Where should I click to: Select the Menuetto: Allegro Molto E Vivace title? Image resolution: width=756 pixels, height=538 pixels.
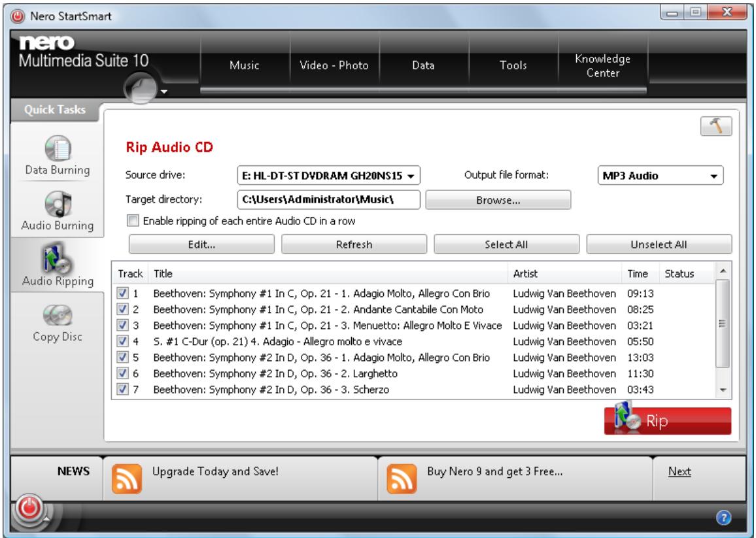tap(328, 326)
